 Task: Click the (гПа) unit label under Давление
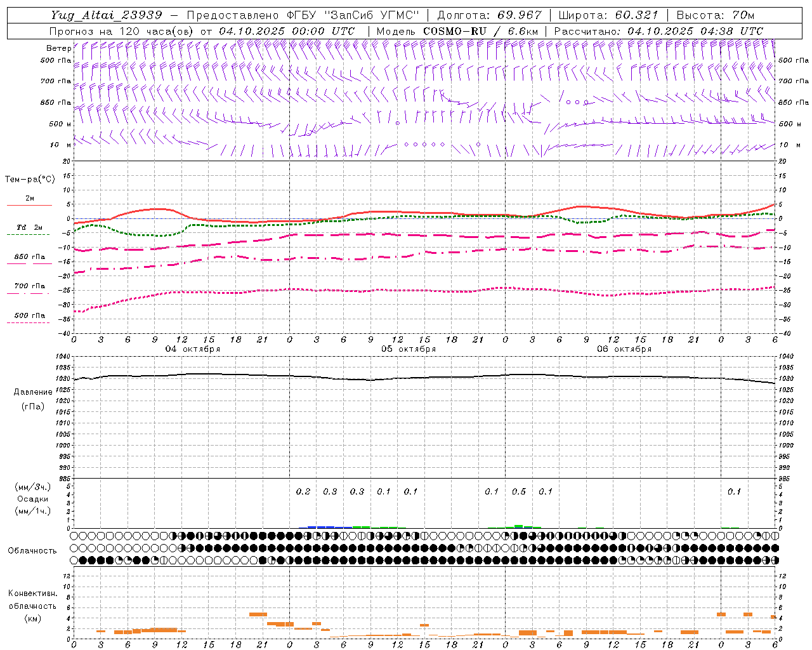pos(33,407)
